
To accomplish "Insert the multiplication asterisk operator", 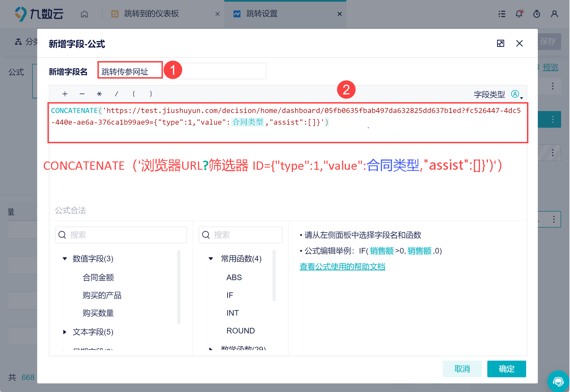I will (x=99, y=94).
